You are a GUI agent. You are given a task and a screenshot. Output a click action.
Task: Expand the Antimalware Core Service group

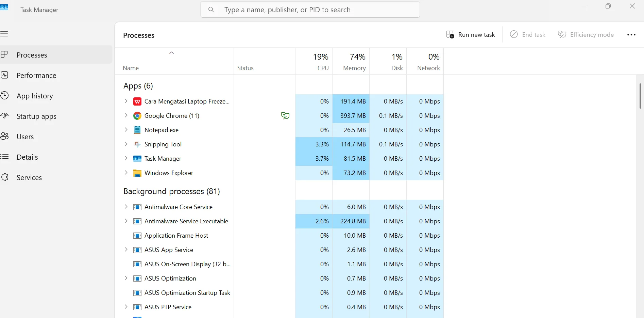pyautogui.click(x=126, y=207)
